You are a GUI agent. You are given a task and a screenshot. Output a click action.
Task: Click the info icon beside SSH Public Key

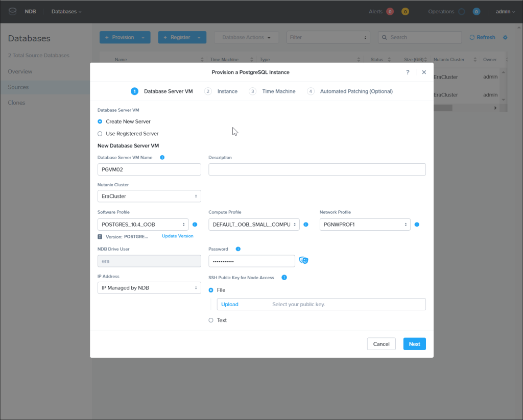(284, 278)
